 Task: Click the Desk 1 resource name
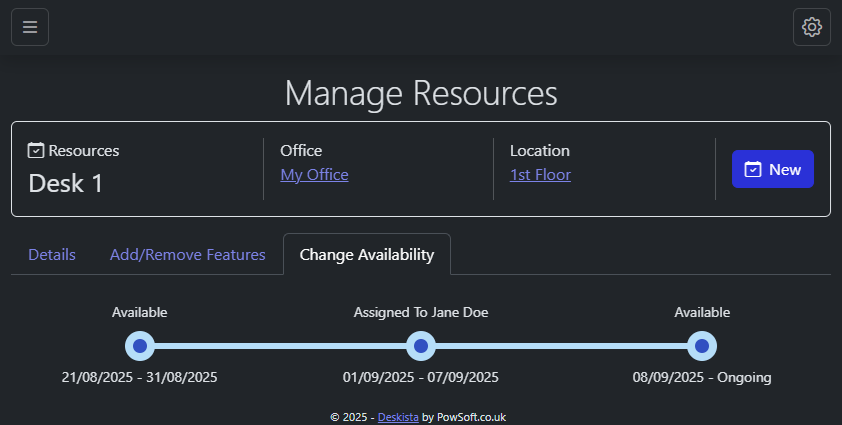click(x=66, y=184)
